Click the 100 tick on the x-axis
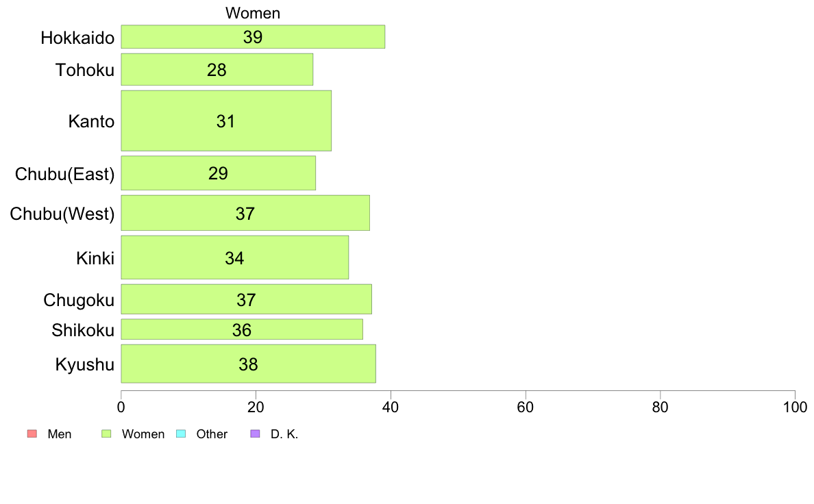Image resolution: width=814 pixels, height=504 pixels. [x=795, y=407]
